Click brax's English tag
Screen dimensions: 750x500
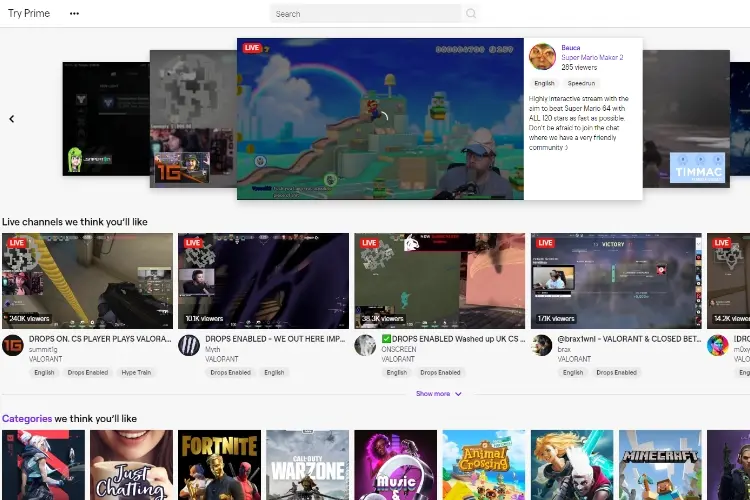(x=573, y=372)
